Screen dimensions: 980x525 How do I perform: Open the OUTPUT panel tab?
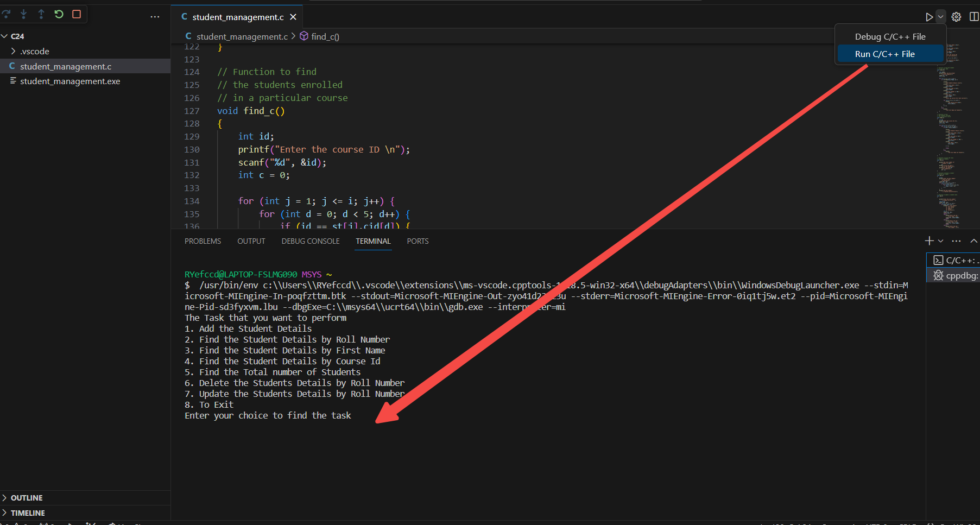pyautogui.click(x=251, y=241)
